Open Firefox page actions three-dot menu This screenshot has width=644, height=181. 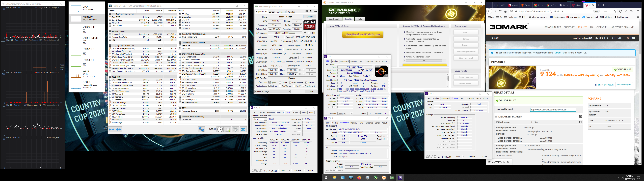(605, 11)
